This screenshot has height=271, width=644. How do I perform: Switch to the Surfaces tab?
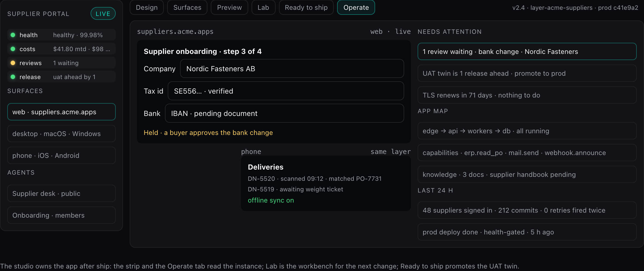point(187,8)
